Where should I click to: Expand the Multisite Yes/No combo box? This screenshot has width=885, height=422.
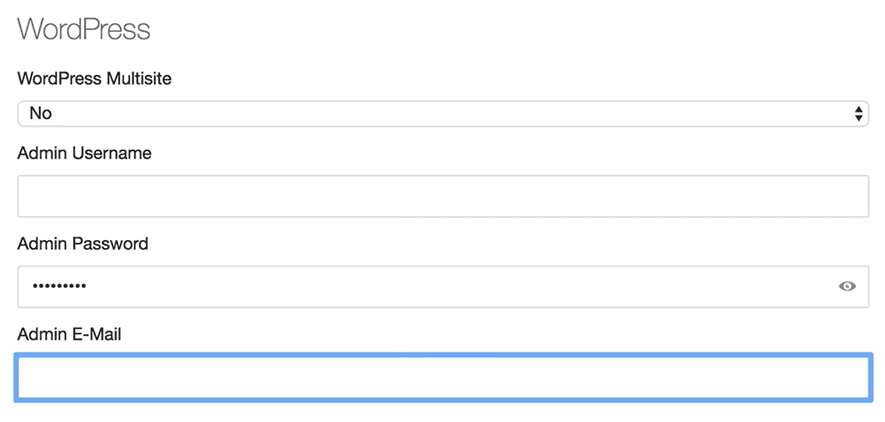coord(442,114)
